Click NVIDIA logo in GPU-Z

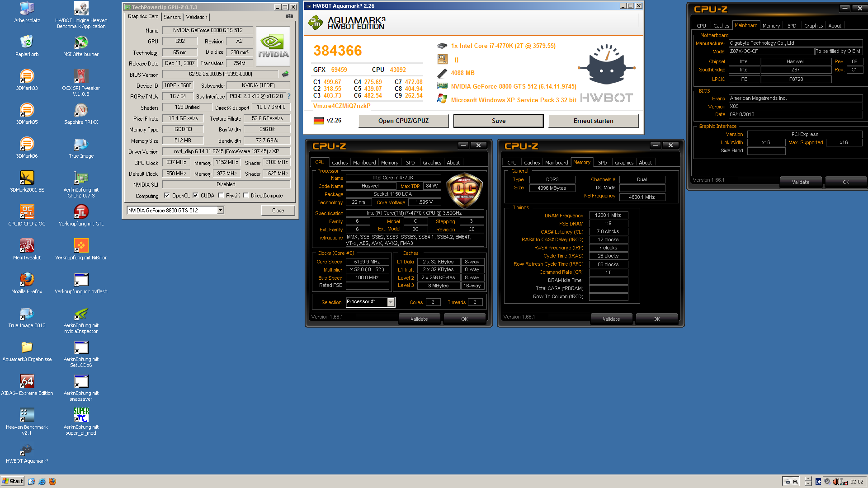point(273,47)
